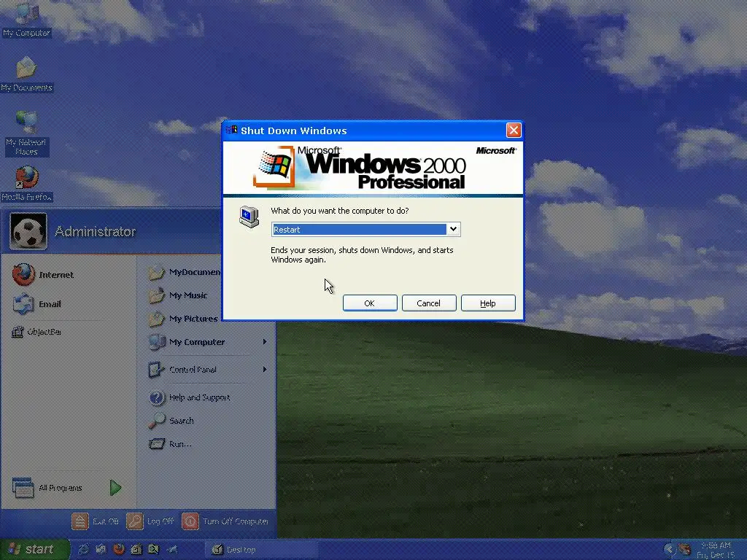Click the My Computer desktop icon
747x560 pixels.
tap(26, 19)
